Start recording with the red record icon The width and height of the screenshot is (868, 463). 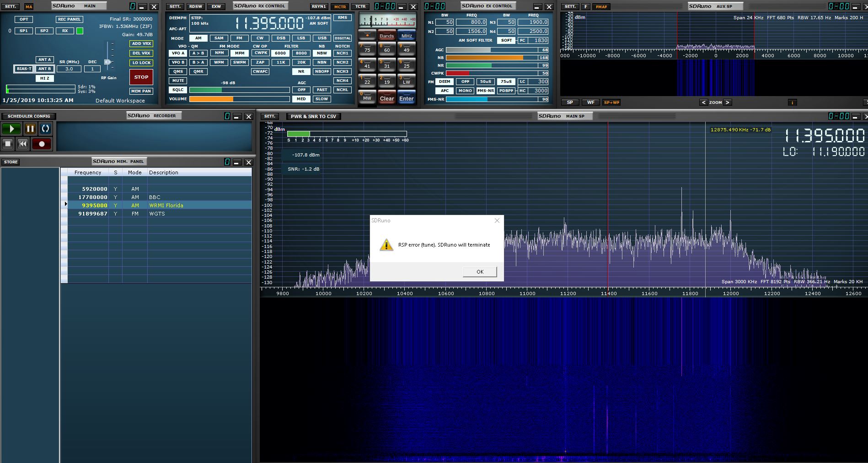coord(42,144)
